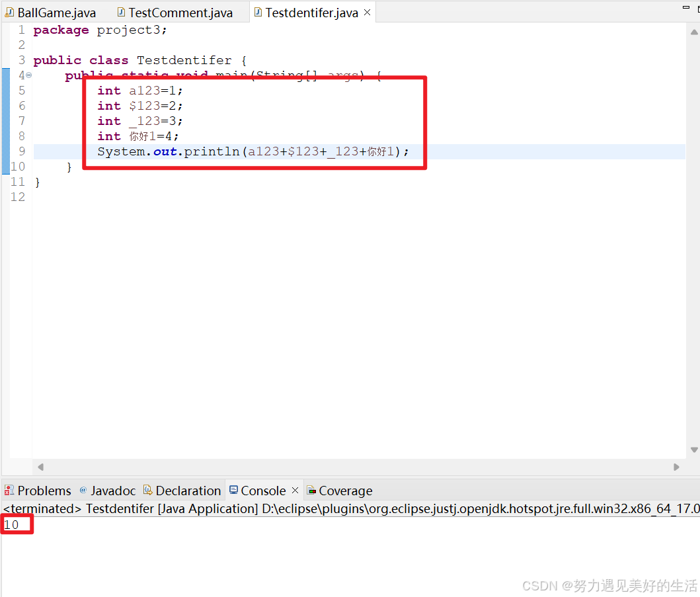Click the System.out.println statement

coord(253,152)
